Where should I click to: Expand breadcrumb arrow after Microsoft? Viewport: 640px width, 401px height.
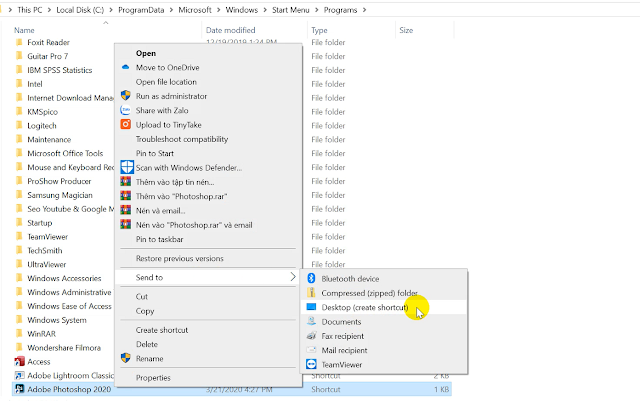218,10
